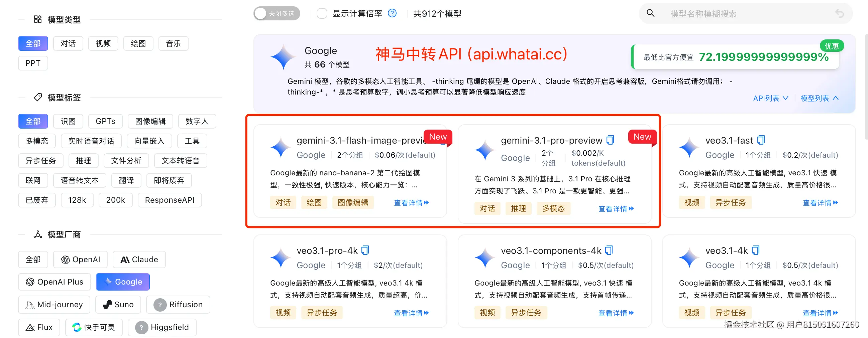Select the Higgsfield vendor
Image resolution: width=868 pixels, height=338 pixels.
tap(162, 327)
